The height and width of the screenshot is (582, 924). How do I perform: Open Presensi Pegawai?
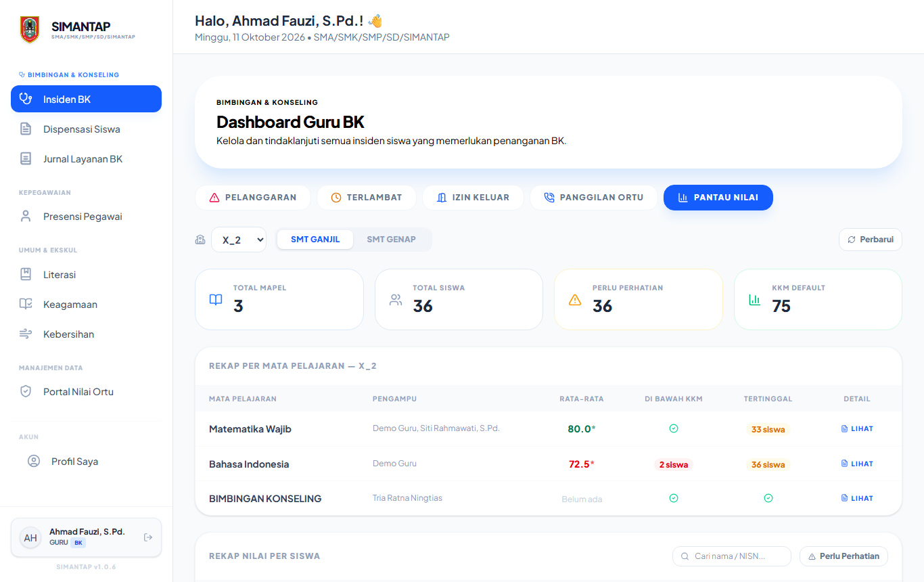pyautogui.click(x=86, y=217)
